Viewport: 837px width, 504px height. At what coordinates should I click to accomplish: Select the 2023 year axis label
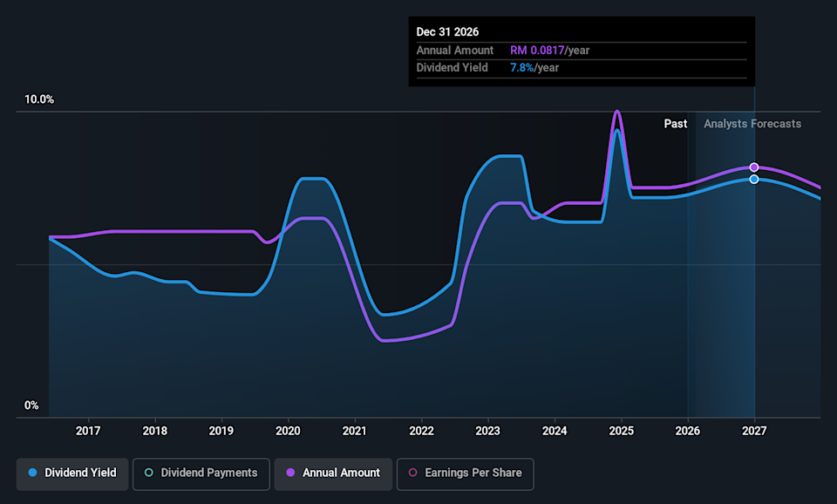tap(487, 430)
